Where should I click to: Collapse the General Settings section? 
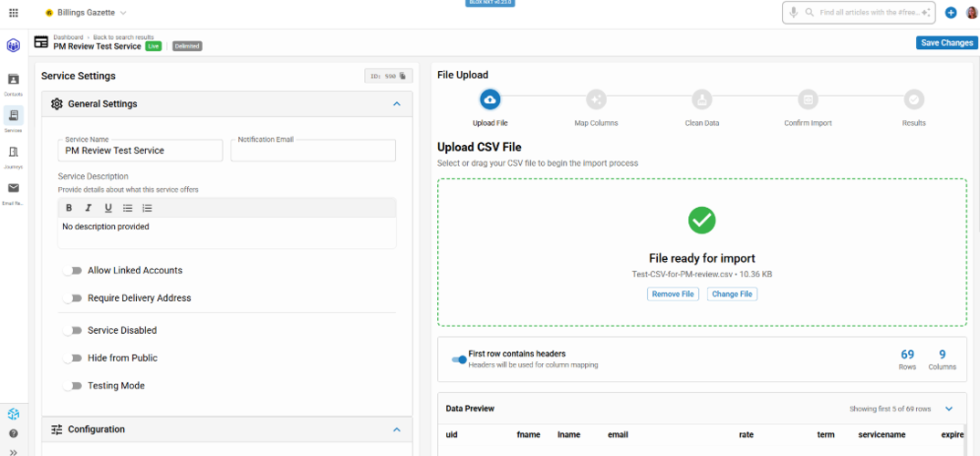[396, 104]
